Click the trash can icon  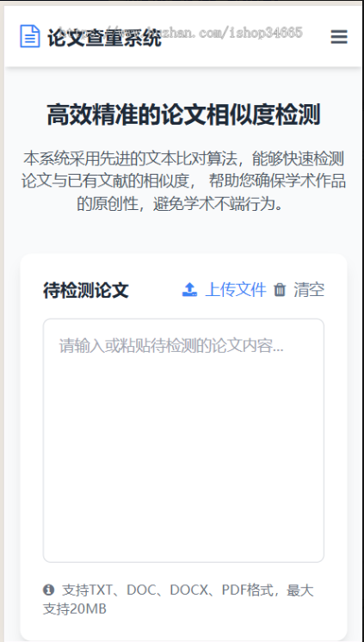(x=280, y=290)
